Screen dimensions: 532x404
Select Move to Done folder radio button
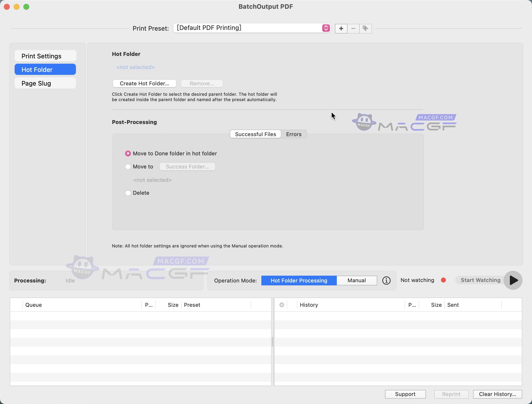click(128, 153)
